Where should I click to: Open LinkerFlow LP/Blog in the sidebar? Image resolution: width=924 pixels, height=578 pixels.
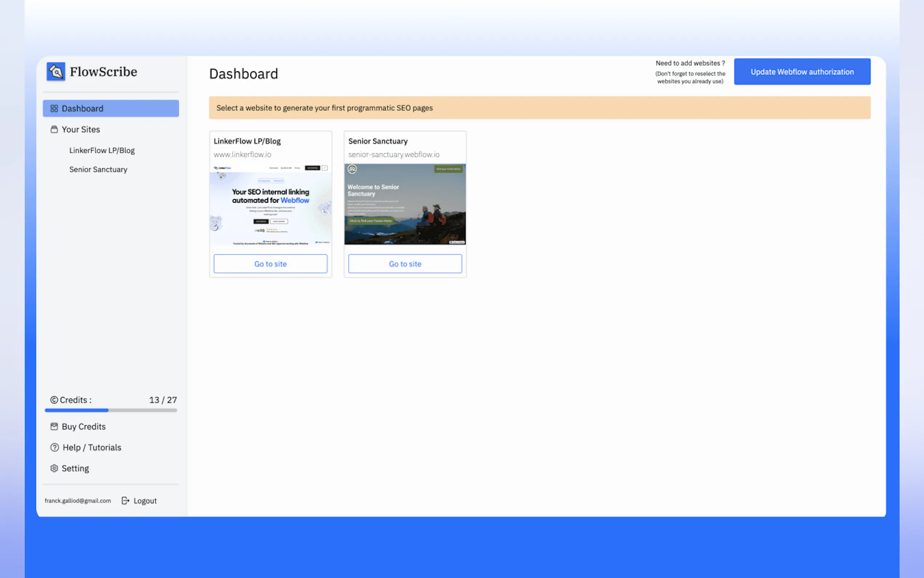tap(101, 150)
